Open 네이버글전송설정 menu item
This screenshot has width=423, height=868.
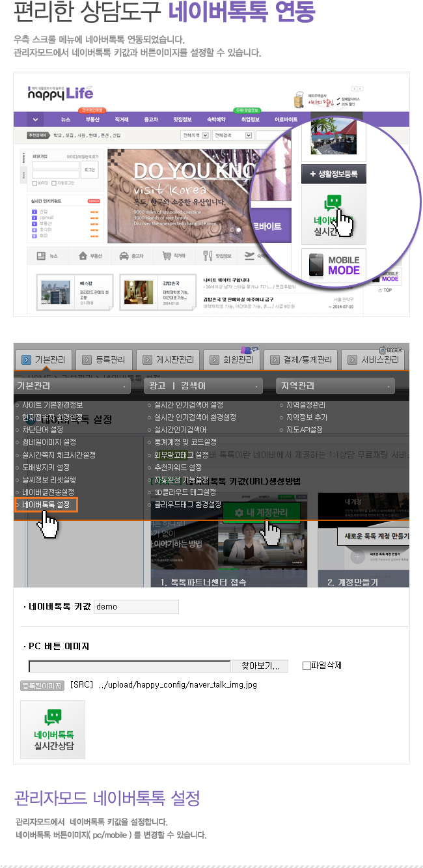click(48, 492)
